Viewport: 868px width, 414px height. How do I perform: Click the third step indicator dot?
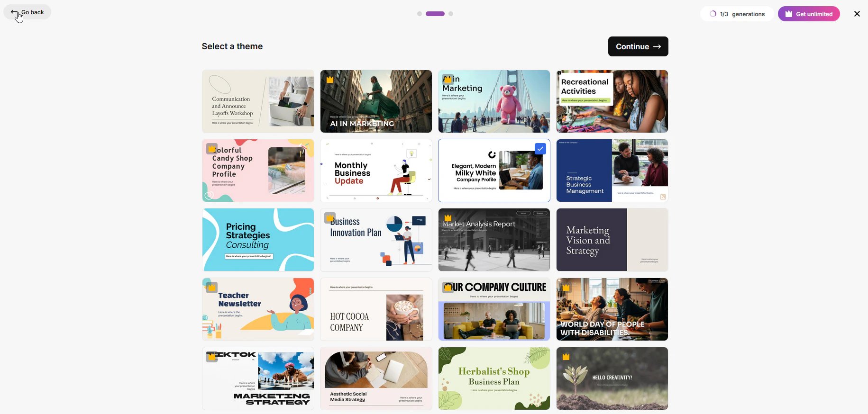click(451, 14)
